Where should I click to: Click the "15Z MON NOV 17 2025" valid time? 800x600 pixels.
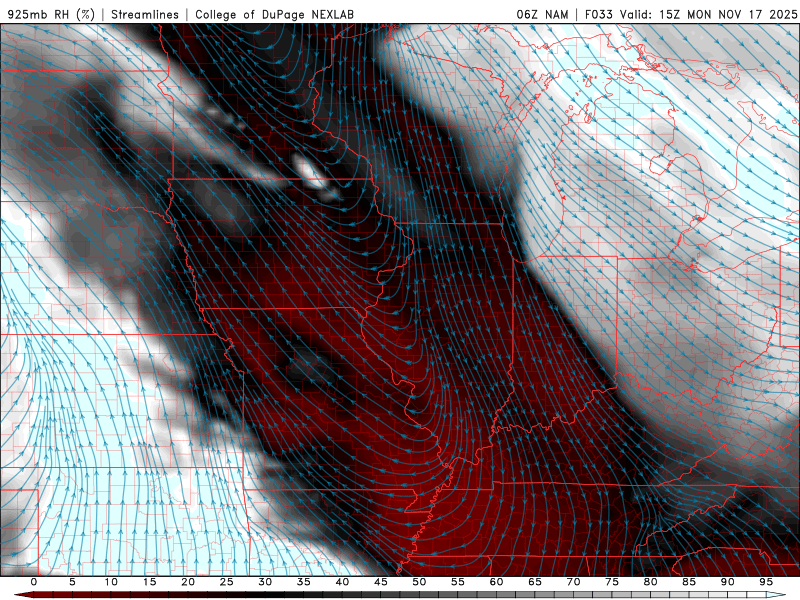pos(728,14)
